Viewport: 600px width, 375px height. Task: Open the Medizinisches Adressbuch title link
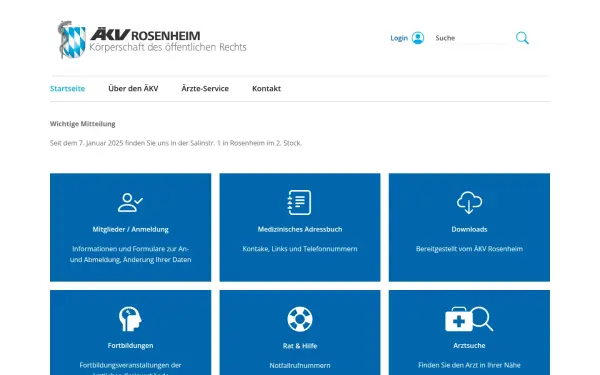click(x=300, y=229)
